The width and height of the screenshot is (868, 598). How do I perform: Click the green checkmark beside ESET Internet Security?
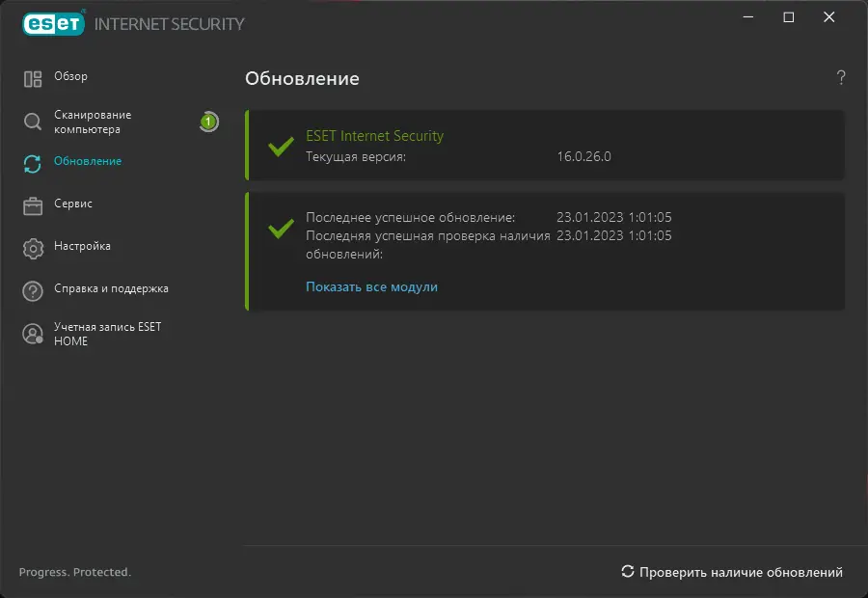[x=281, y=147]
